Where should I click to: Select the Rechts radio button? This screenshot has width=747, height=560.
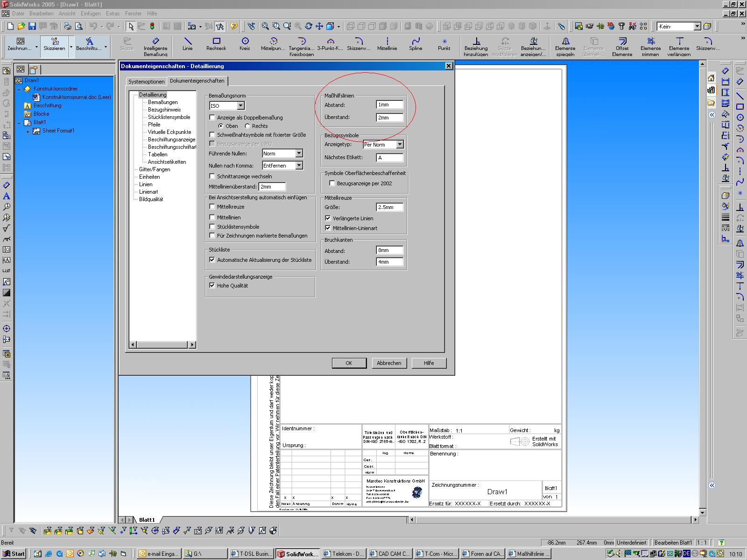(x=247, y=126)
